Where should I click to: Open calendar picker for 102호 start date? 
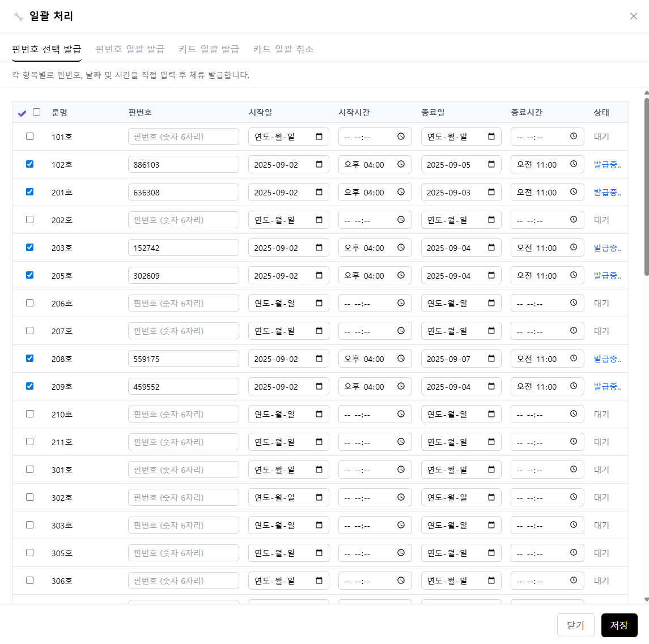(319, 164)
